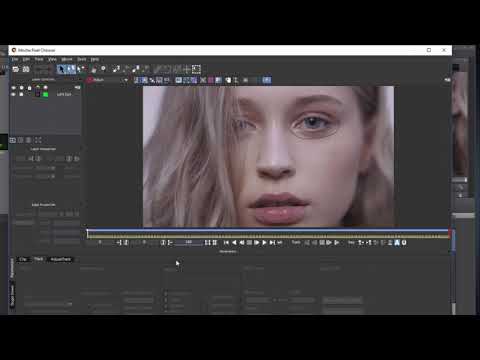Toggle the RGB channel view button
Image resolution: width=480 pixels, height=360 pixels.
tap(136, 80)
